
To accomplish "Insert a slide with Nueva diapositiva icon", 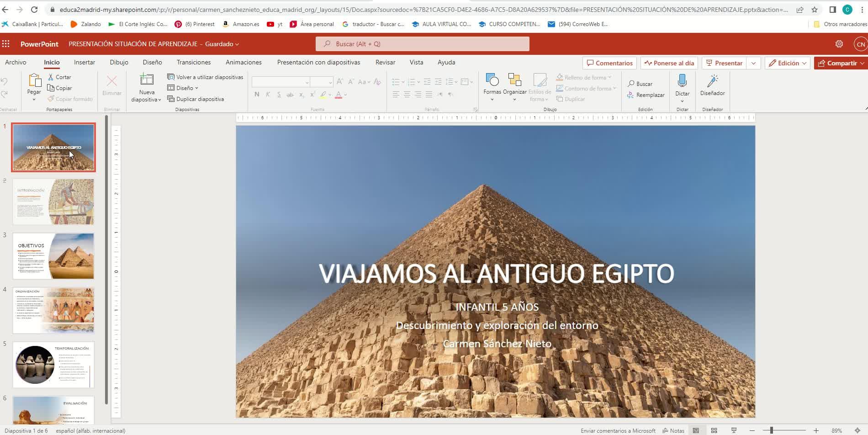I will click(147, 80).
